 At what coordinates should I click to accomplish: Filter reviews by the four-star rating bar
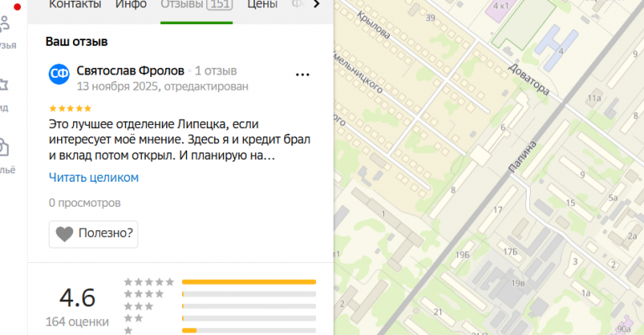click(249, 294)
